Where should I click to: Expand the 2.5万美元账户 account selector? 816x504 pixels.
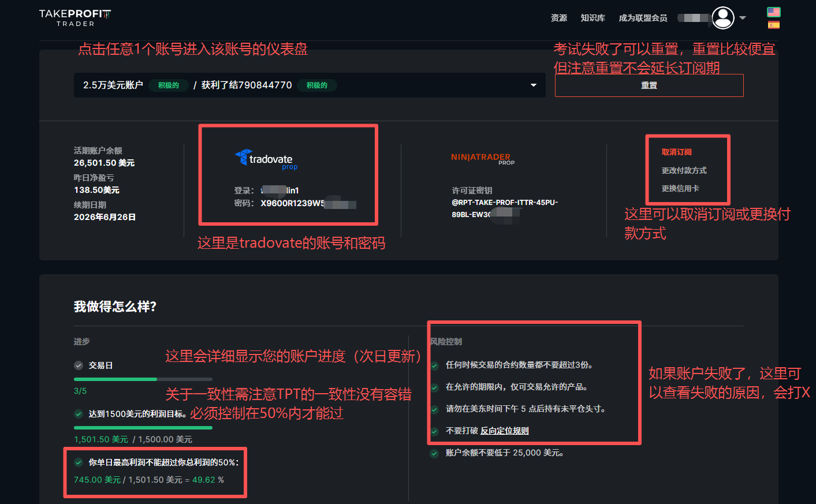310,85
